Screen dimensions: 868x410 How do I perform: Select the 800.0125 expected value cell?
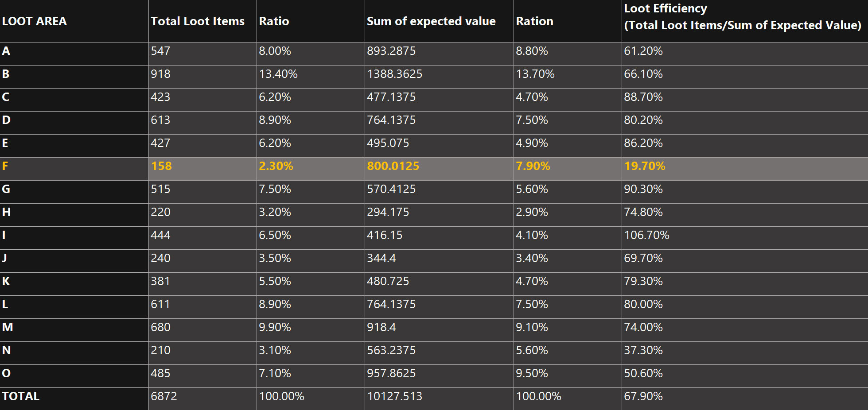click(x=393, y=166)
